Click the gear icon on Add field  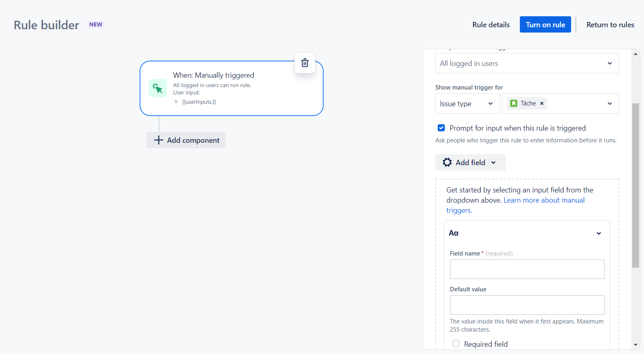[x=447, y=162]
